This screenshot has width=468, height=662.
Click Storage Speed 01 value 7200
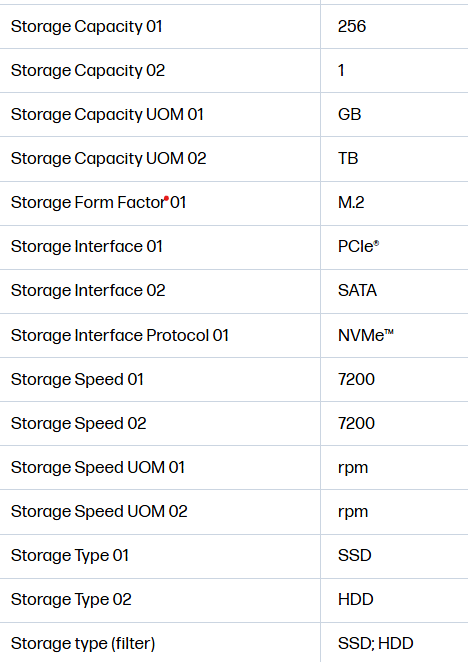coord(356,380)
